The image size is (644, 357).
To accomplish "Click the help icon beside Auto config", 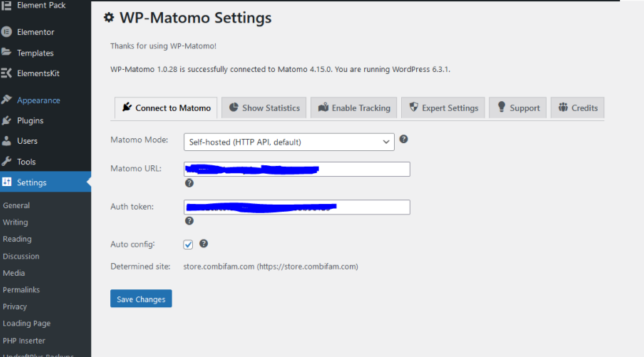I will coord(204,244).
